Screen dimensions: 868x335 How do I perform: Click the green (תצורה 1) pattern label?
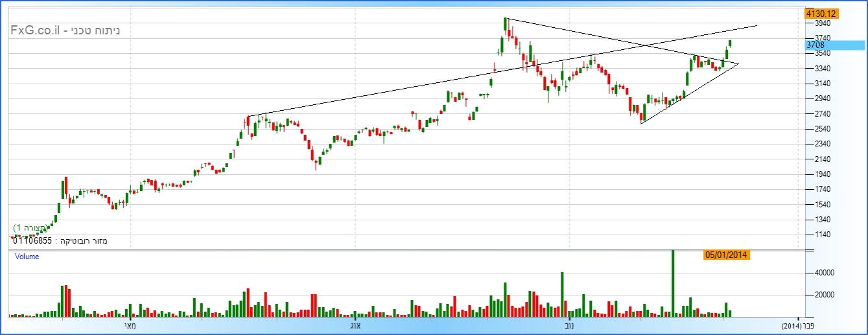31,229
